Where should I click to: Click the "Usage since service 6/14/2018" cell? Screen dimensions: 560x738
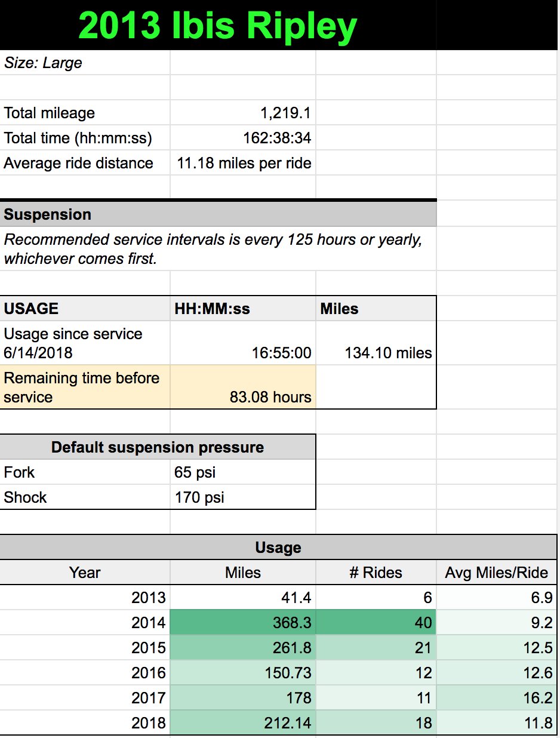[x=85, y=343]
